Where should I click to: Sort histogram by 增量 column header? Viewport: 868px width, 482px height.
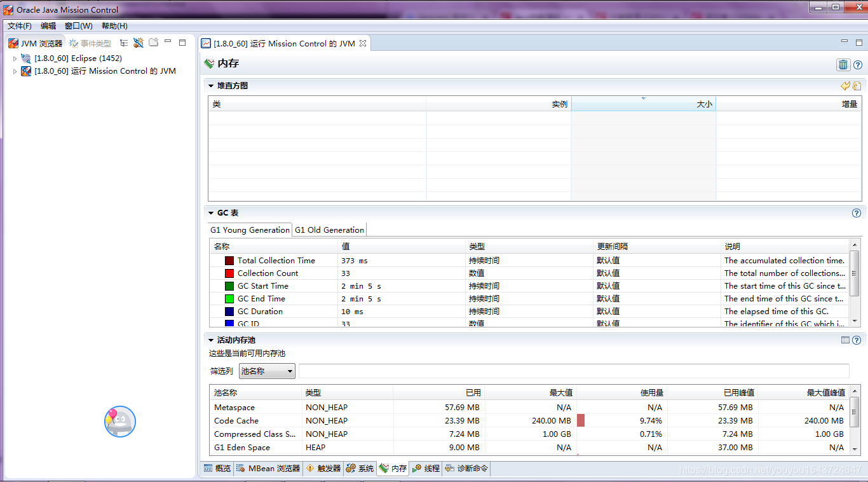(x=788, y=104)
